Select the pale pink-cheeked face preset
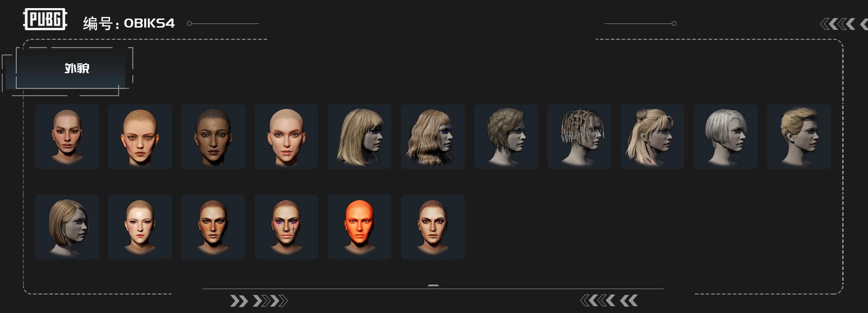 tap(140, 227)
